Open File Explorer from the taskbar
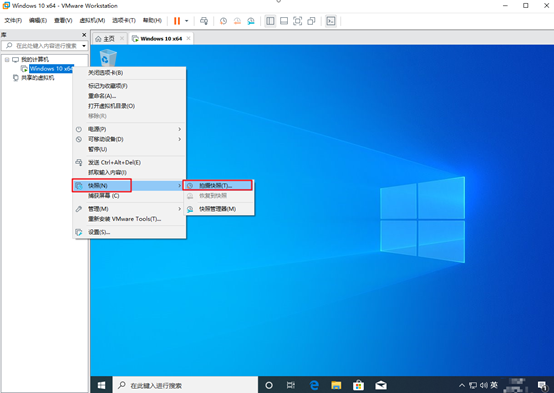 tap(336, 385)
